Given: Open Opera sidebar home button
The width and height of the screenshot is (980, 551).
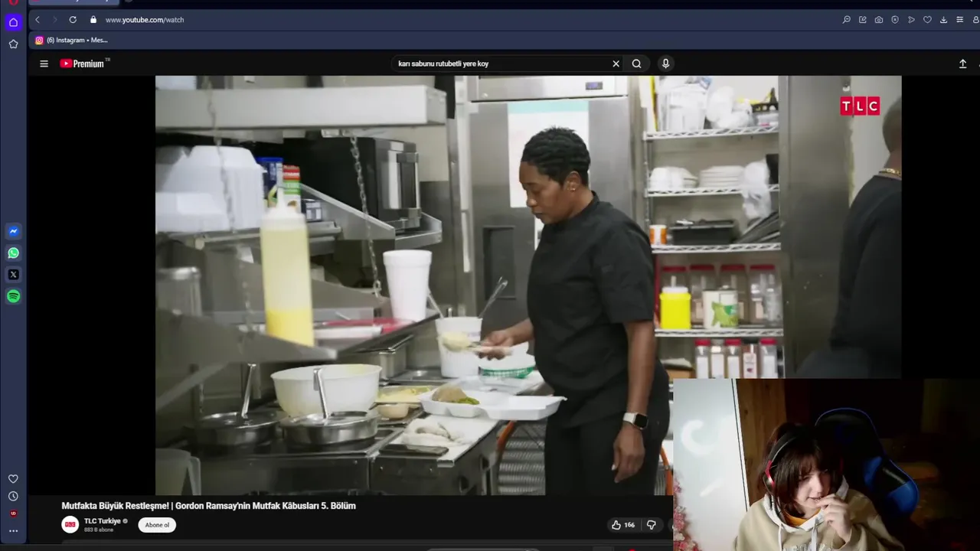Looking at the screenshot, I should tap(13, 22).
